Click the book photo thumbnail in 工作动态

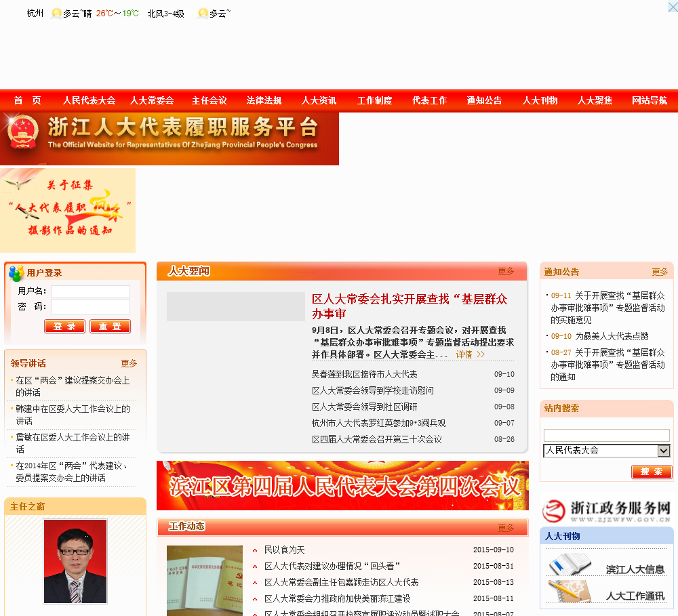click(x=205, y=581)
